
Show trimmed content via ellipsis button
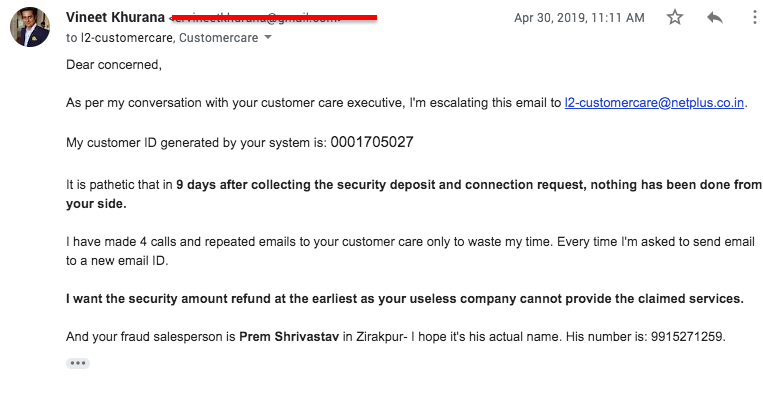[x=78, y=363]
